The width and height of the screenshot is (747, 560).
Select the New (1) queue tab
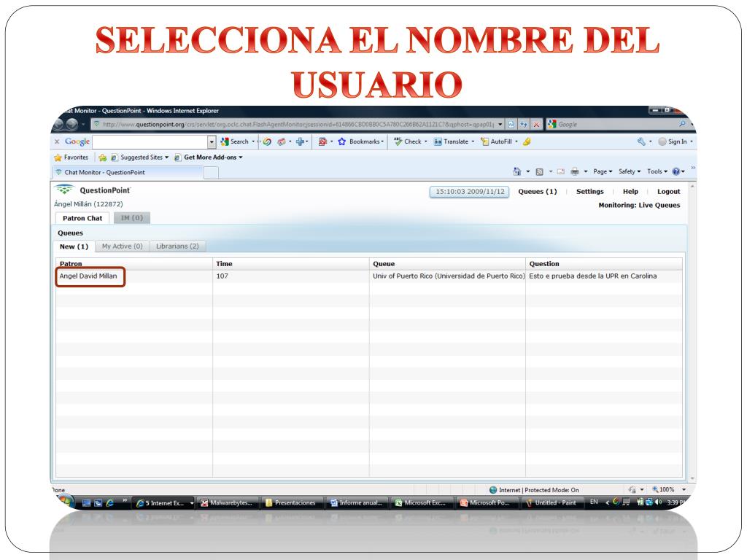tap(74, 246)
